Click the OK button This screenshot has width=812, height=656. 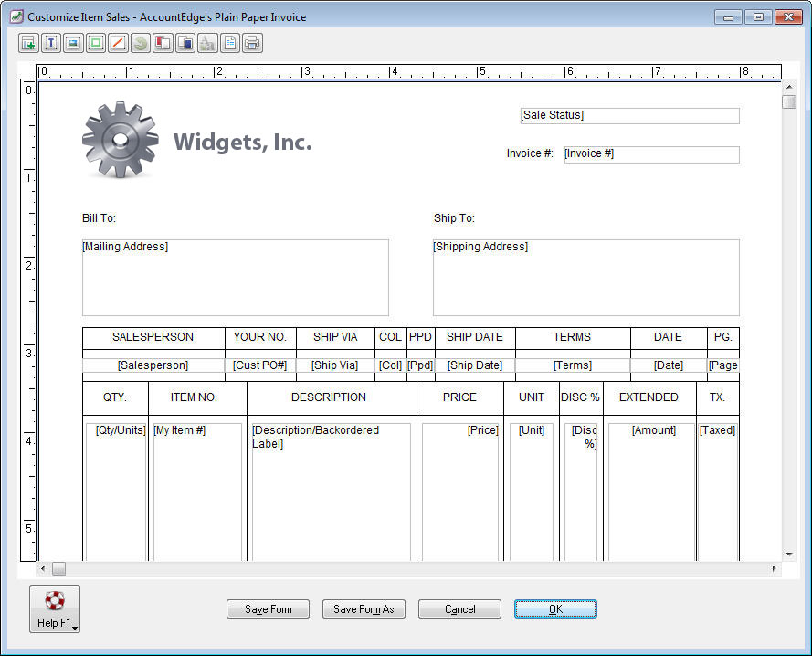click(555, 608)
